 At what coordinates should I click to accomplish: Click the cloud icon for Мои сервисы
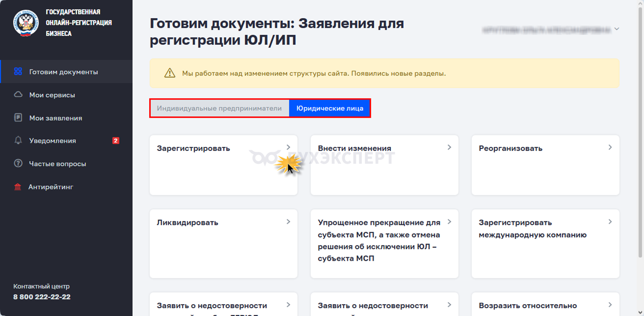point(18,95)
